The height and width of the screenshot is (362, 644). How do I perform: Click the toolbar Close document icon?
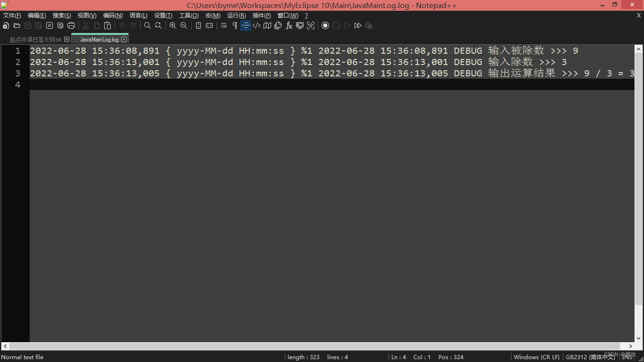pyautogui.click(x=50, y=25)
